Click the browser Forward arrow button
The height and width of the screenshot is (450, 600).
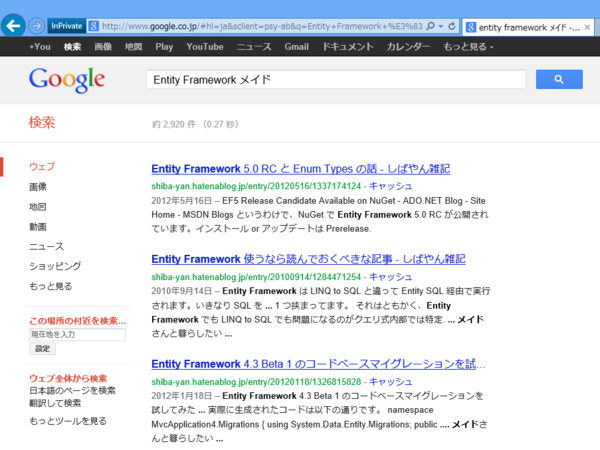coord(36,26)
